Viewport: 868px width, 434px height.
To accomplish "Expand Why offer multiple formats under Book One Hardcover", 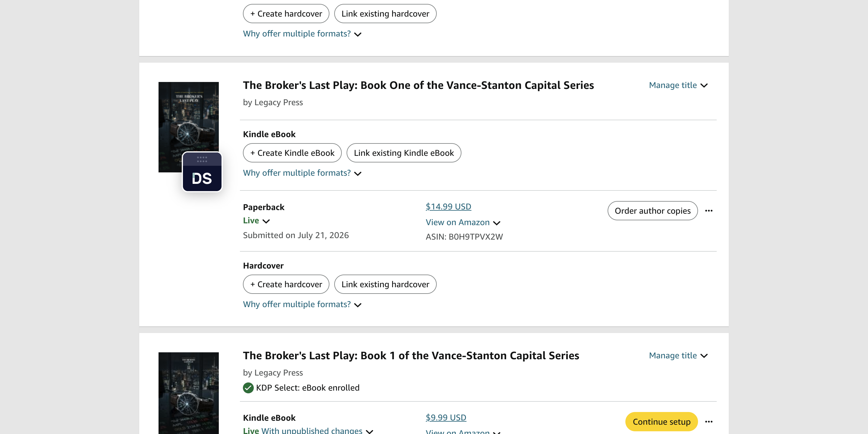I will point(302,304).
